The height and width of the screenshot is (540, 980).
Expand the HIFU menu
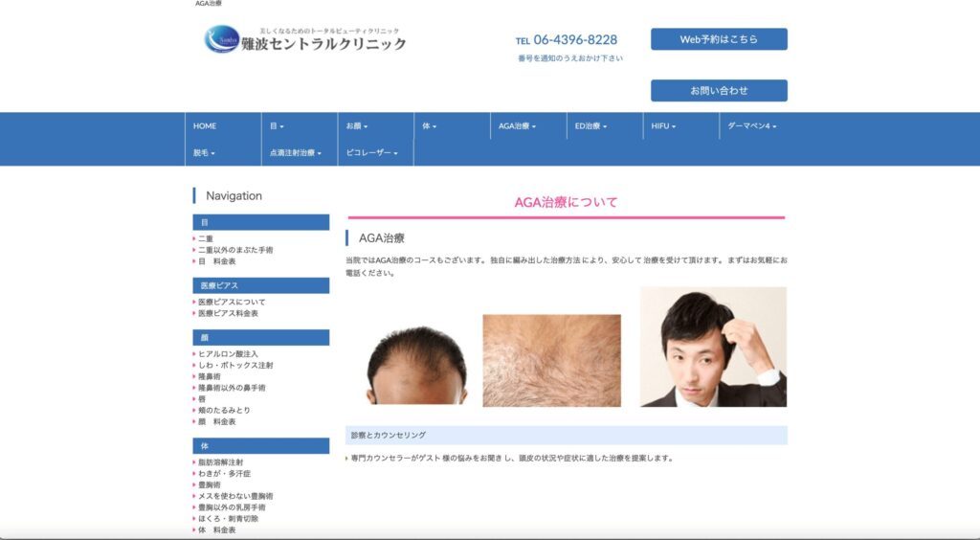pos(663,126)
